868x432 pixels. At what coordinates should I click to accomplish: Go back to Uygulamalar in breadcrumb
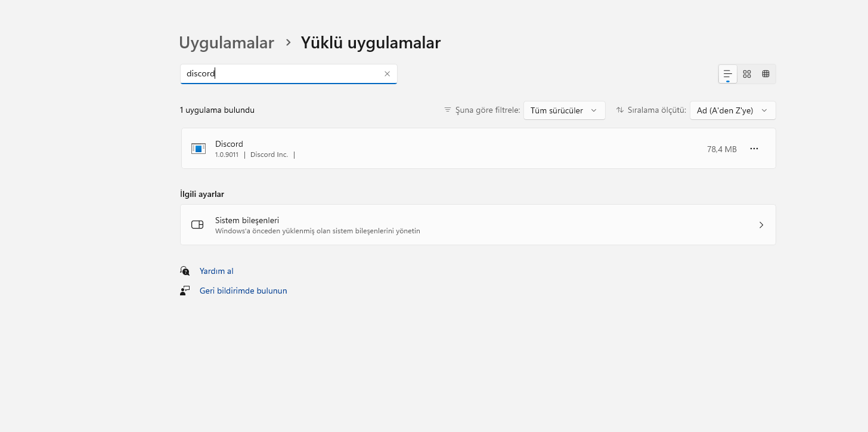click(x=227, y=43)
